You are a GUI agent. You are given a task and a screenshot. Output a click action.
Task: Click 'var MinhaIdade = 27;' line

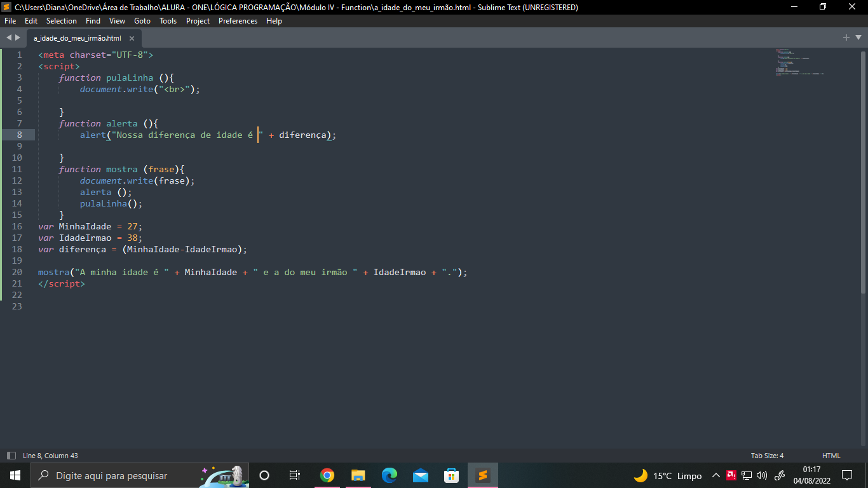(x=90, y=226)
